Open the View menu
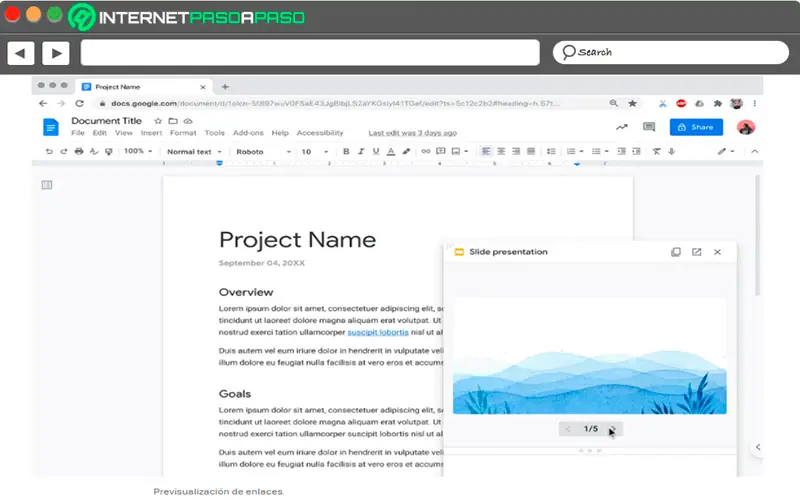800x500 pixels. 123,133
